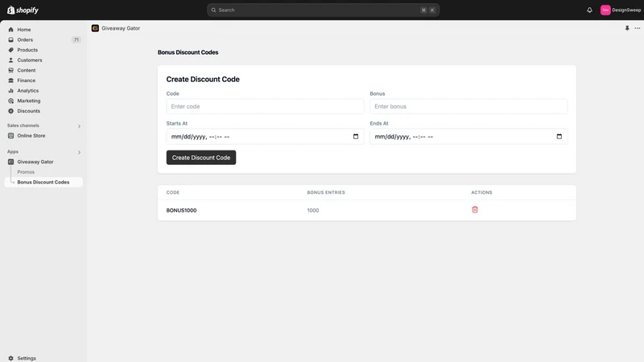
Task: Focus the Bonus input field
Action: point(469,106)
